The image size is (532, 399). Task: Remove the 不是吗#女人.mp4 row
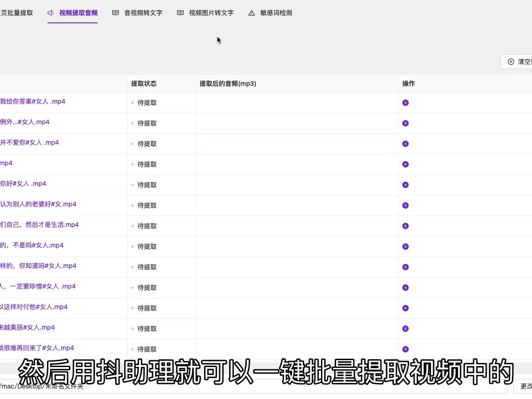click(x=406, y=247)
